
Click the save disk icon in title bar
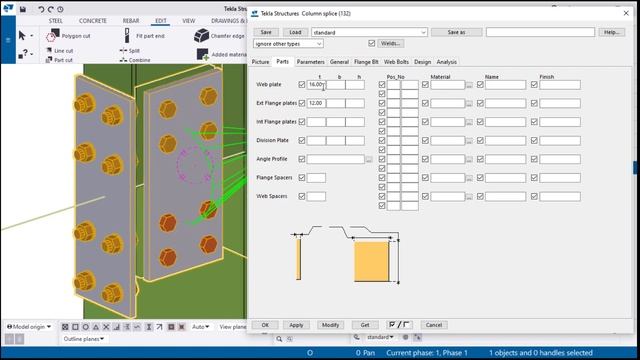tap(23, 9)
